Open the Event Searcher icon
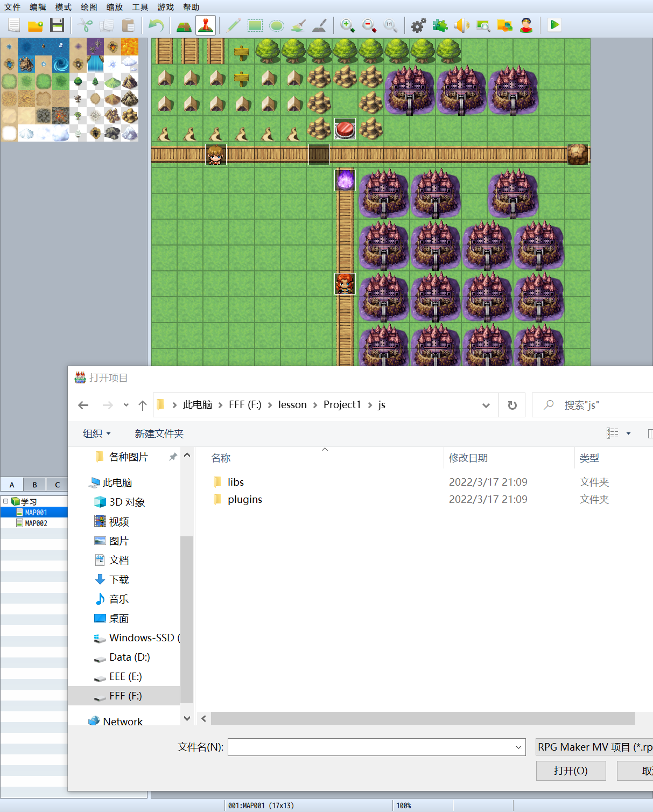 (483, 25)
